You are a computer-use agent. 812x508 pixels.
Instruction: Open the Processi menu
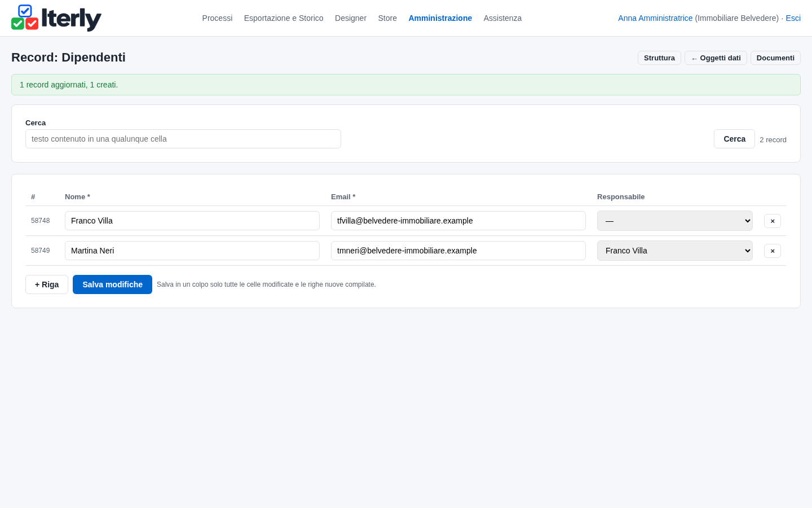tap(217, 18)
